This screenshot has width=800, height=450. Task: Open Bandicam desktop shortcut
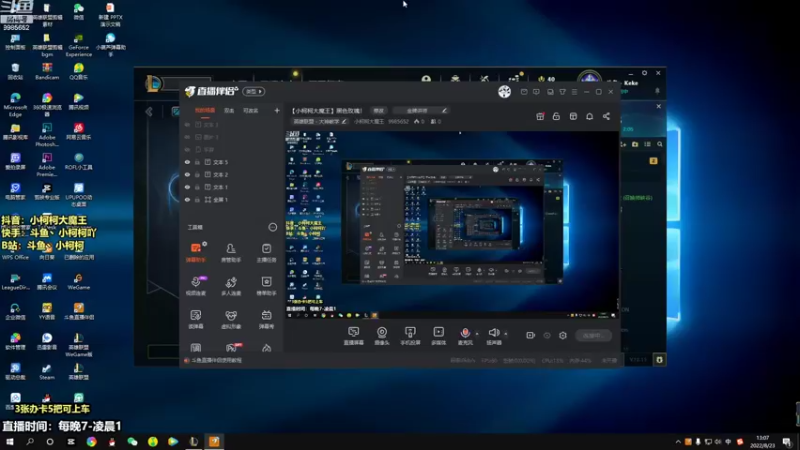(47, 71)
